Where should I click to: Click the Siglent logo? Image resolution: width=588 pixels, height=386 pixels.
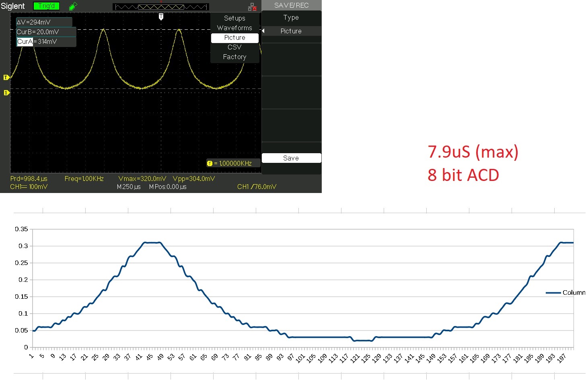13,6
